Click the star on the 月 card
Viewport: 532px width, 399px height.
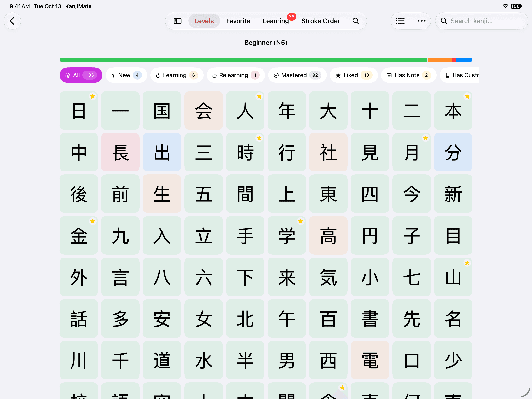[x=425, y=138]
